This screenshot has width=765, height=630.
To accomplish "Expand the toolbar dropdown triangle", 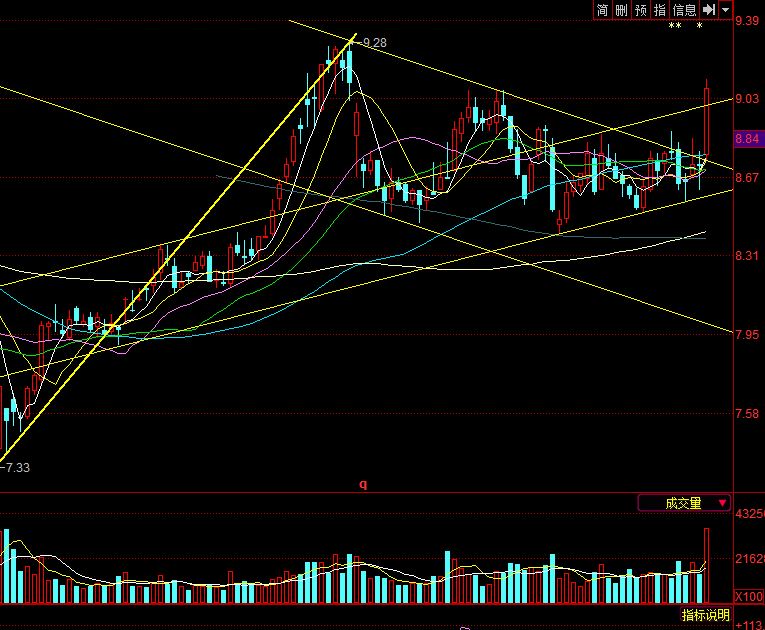I will click(x=725, y=10).
